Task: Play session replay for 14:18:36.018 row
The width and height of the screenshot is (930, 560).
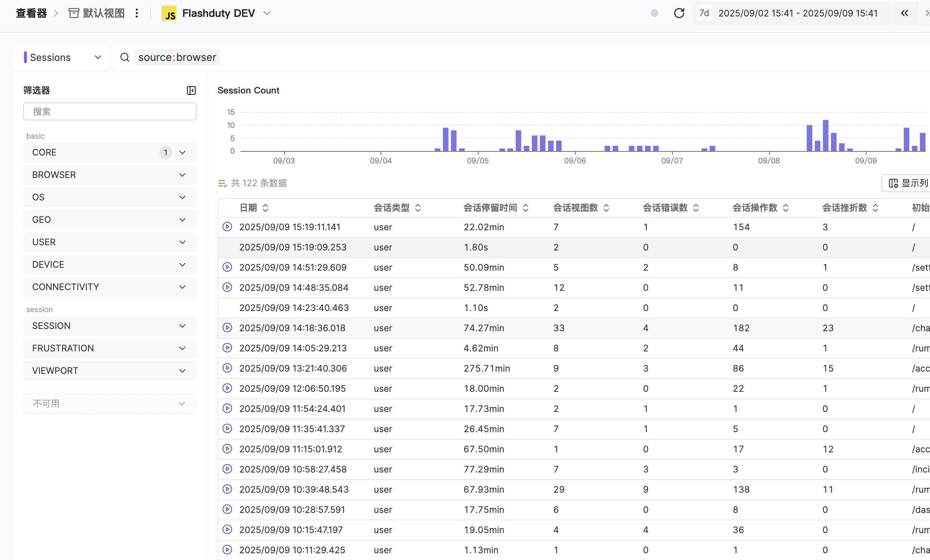Action: tap(227, 328)
